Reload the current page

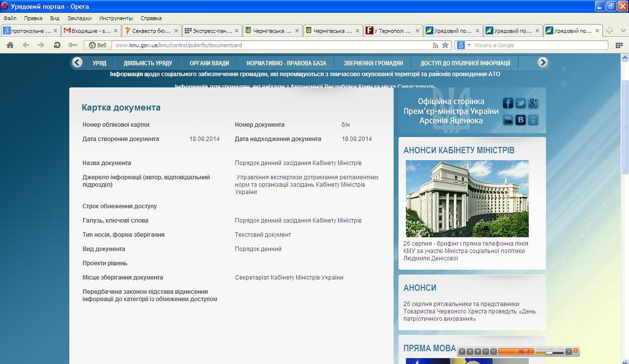(57, 45)
